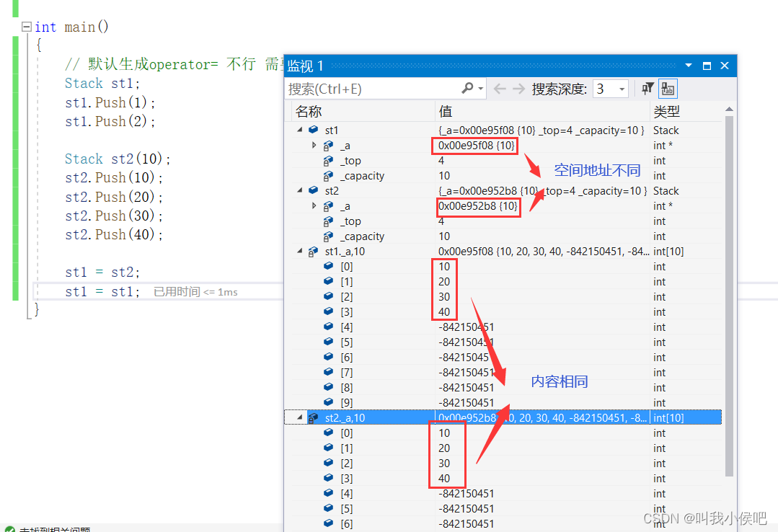Click the 'st1 = st2;' code line
Image resolution: width=778 pixels, height=532 pixels.
pos(102,272)
